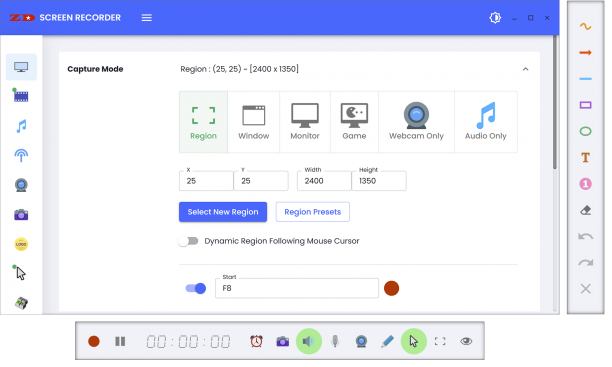Viewport: 612px width, 367px height.
Task: Select the ellipse drawing tool
Action: tap(585, 132)
